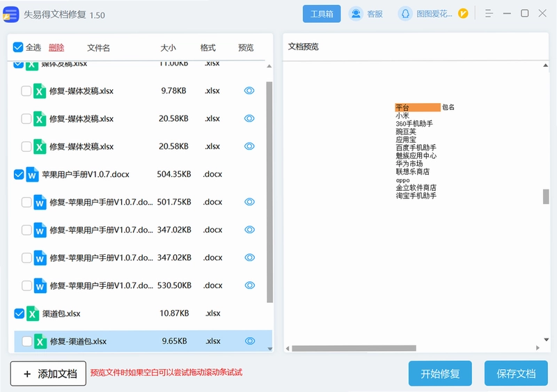Image resolution: width=557 pixels, height=392 pixels.
Task: Click 淘宝手机助手 in preview
Action: coord(416,196)
